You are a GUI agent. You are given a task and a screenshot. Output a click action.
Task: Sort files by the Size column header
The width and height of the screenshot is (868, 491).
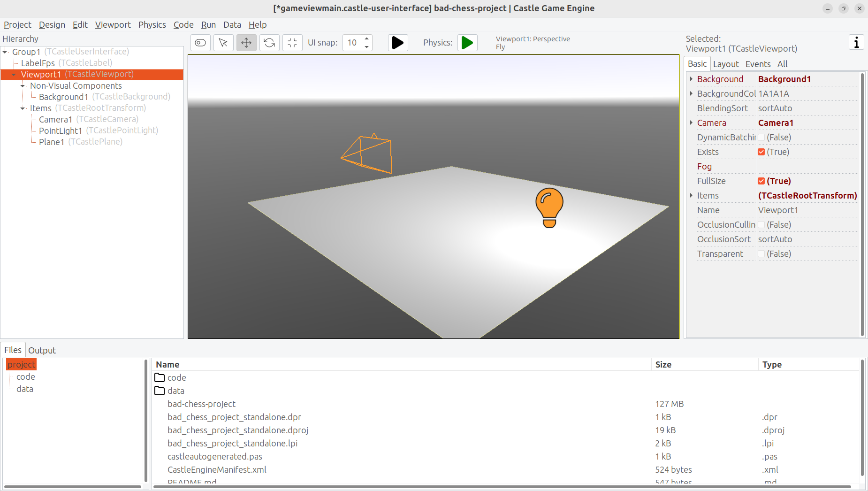[x=704, y=364]
